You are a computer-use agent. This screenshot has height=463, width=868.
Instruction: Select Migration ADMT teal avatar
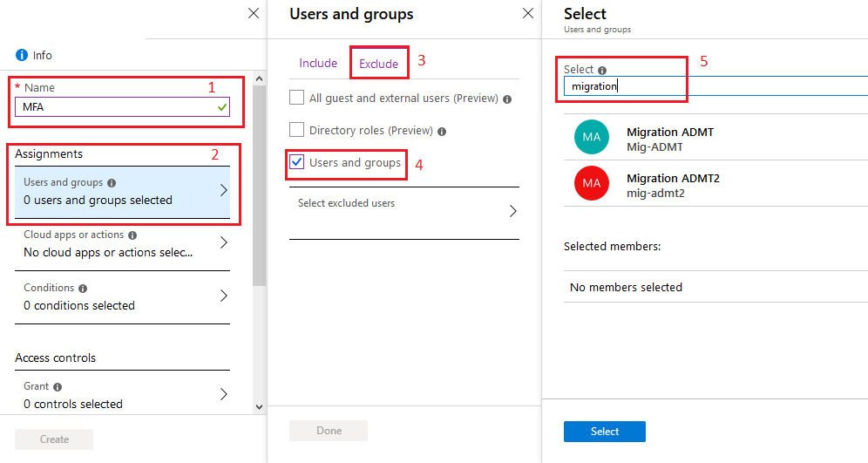pos(591,137)
